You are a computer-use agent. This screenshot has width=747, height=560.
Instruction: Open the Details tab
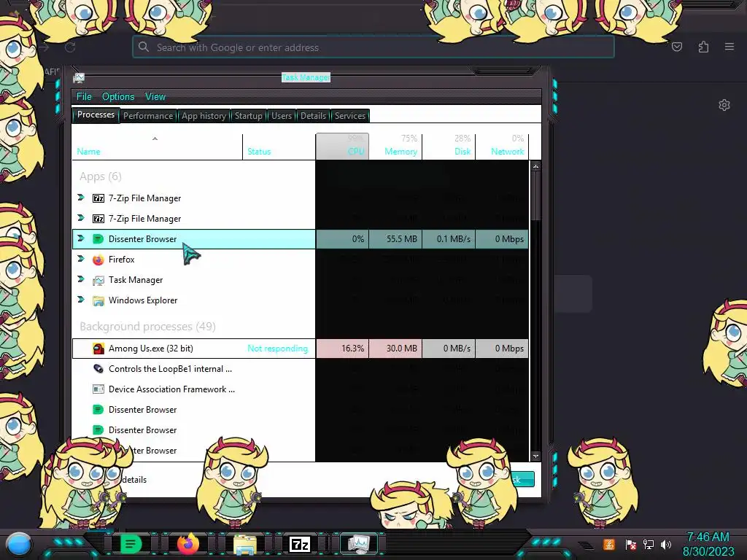point(313,116)
